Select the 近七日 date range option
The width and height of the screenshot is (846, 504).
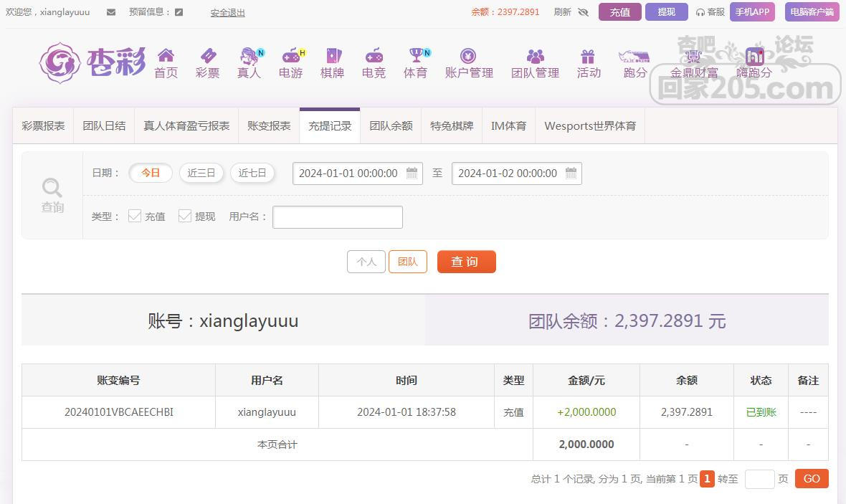252,173
